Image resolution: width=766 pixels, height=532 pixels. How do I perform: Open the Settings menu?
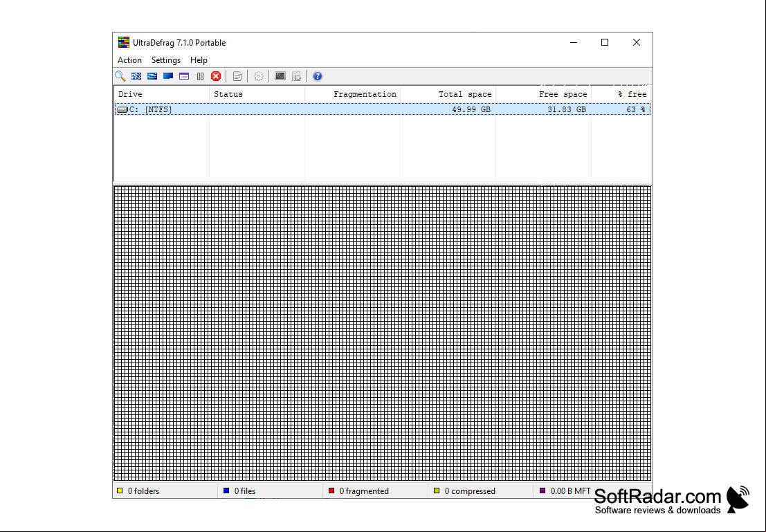[x=166, y=60]
